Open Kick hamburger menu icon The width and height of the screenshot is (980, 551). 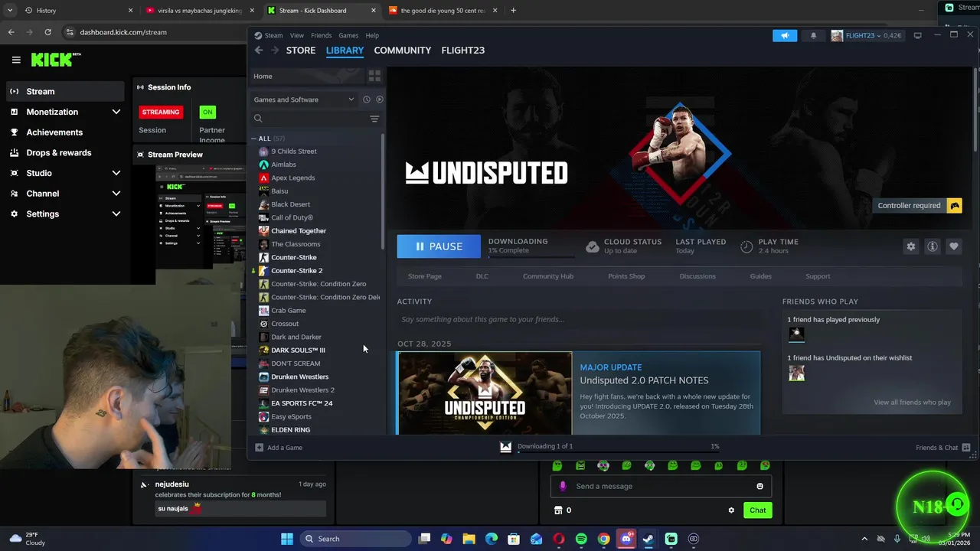16,60
